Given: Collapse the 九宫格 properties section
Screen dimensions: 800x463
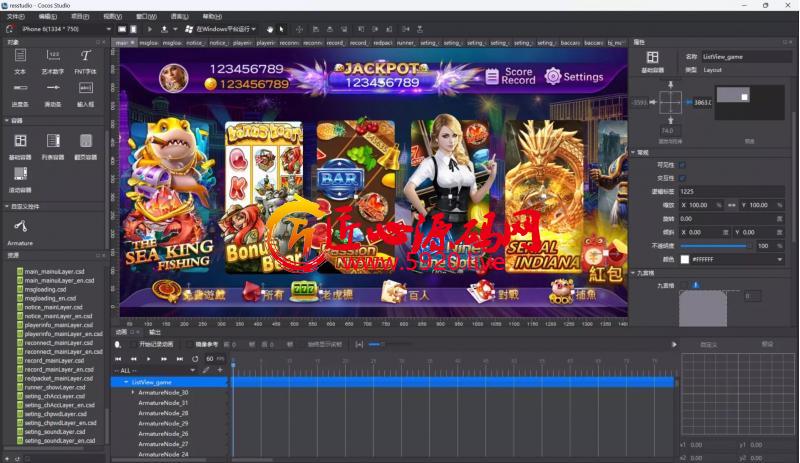Looking at the screenshot, I should pyautogui.click(x=634, y=273).
